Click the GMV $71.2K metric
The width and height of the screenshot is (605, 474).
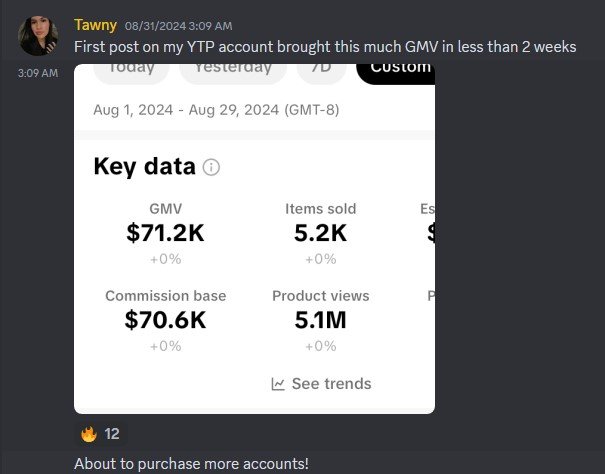[x=165, y=233]
